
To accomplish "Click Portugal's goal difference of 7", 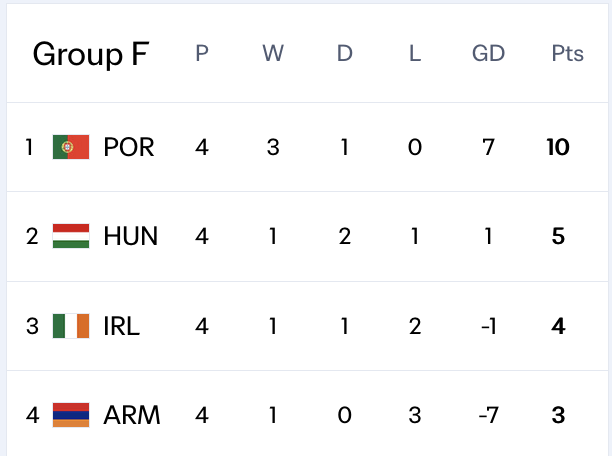I will tap(488, 147).
